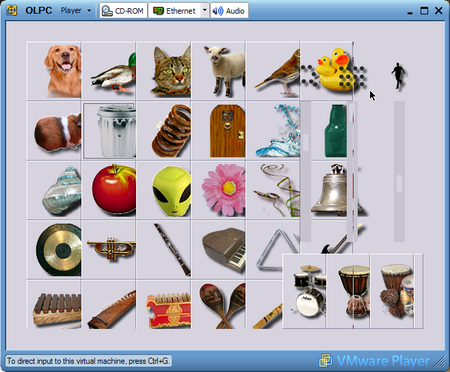Viewport: 450px width, 372px height.
Task: Toggle the CD-ROM device button
Action: [x=123, y=11]
